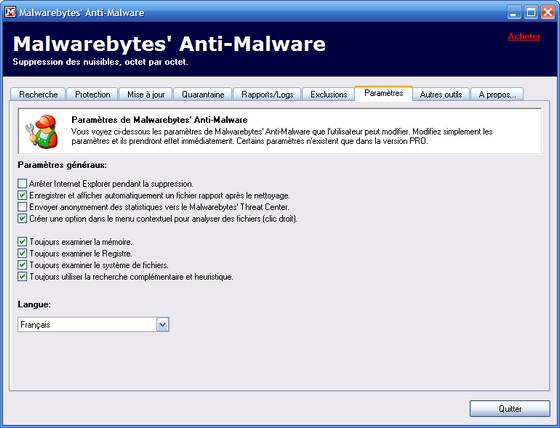Open the Autres outils tab
Image resolution: width=560 pixels, height=428 pixels.
pyautogui.click(x=441, y=94)
